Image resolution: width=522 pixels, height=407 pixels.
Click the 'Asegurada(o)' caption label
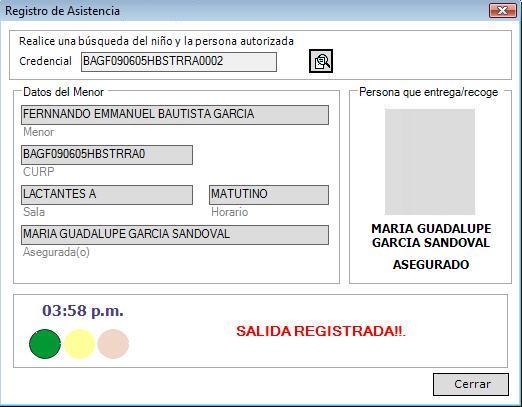point(56,252)
